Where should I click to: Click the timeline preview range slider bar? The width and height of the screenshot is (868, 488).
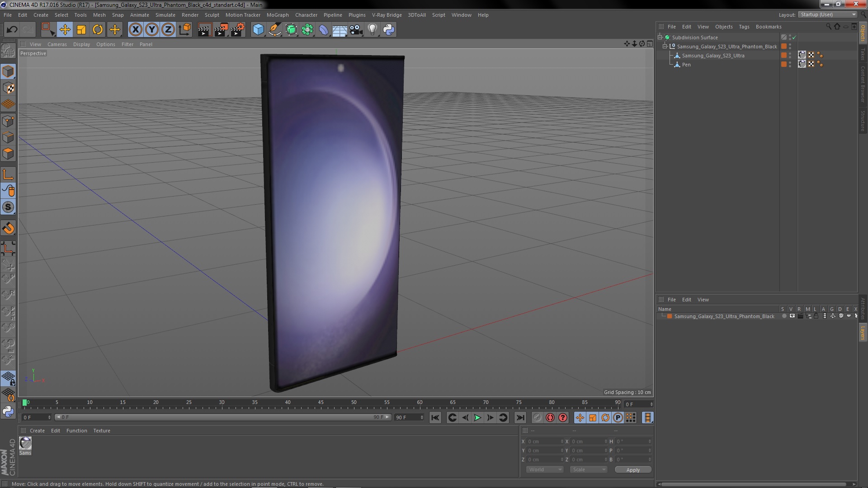pyautogui.click(x=222, y=418)
